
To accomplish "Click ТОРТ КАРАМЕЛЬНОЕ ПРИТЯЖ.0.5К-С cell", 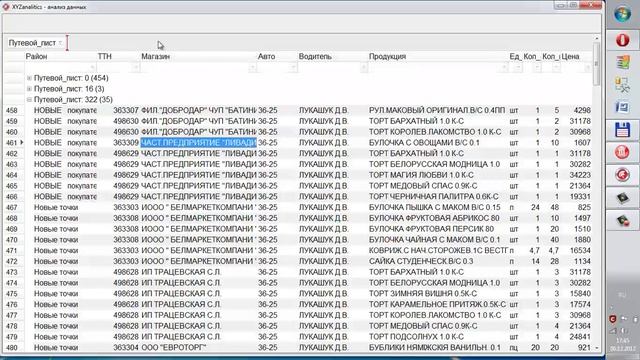I will [437, 304].
